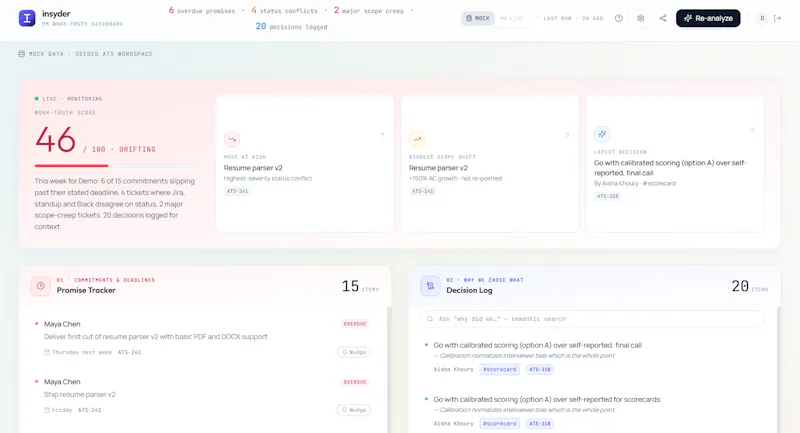
Task: Click 'LAST RUN · 2H AGO' status text
Action: [x=573, y=18]
